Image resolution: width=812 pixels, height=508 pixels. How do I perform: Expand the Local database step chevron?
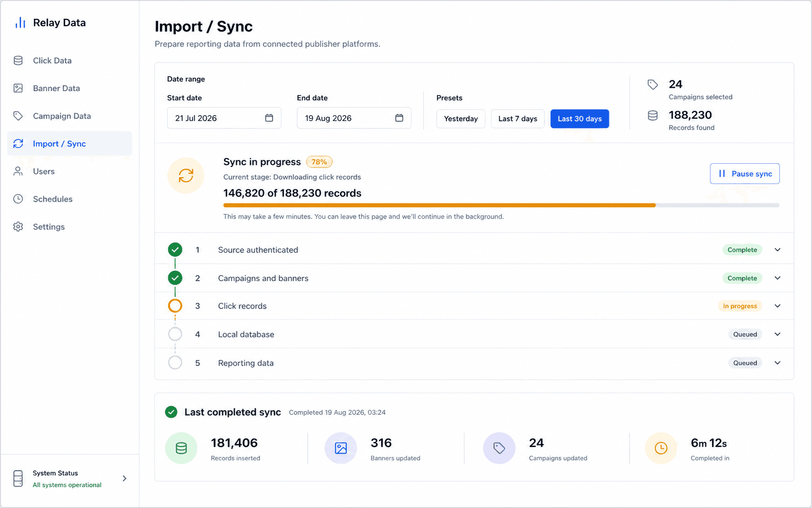(x=777, y=334)
